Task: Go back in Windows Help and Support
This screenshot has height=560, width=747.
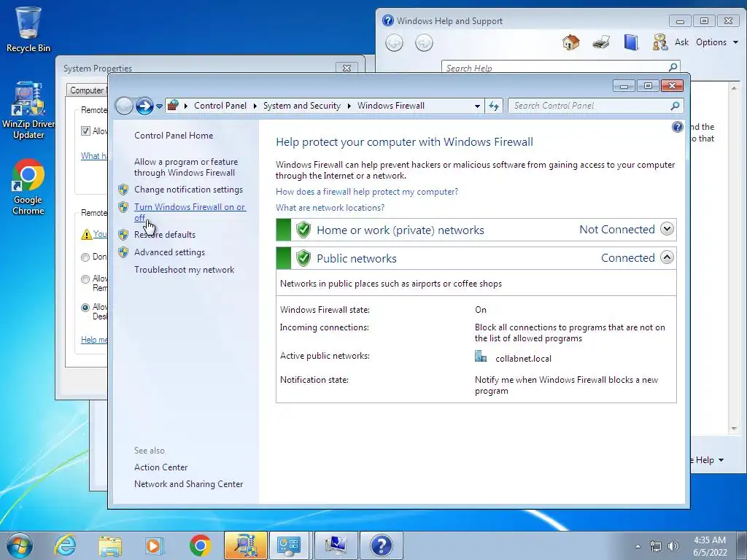Action: coord(394,43)
